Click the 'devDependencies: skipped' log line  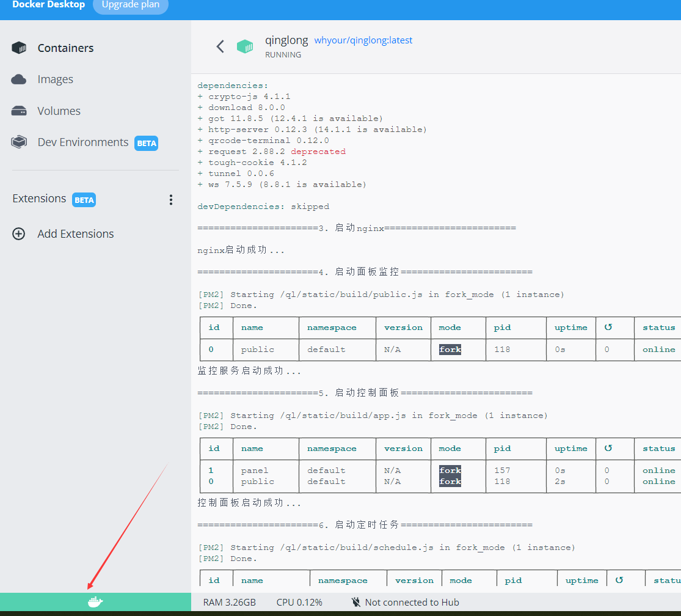[x=263, y=207]
